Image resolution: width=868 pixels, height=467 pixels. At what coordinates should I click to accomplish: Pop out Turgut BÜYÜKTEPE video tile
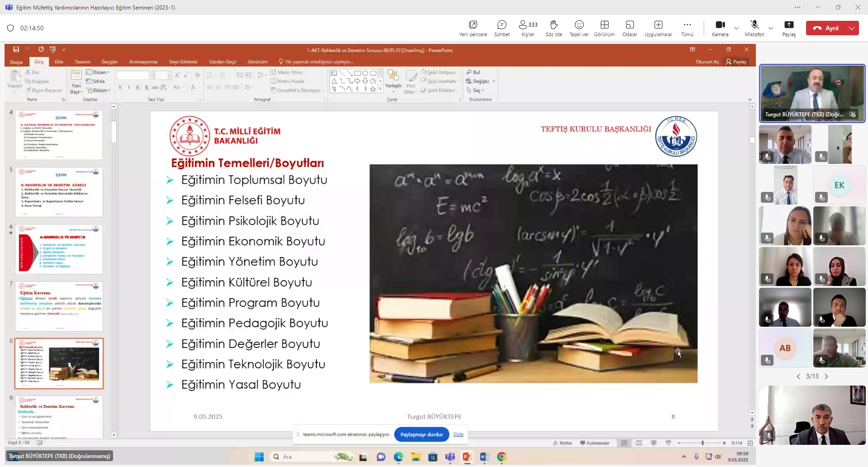tap(853, 114)
